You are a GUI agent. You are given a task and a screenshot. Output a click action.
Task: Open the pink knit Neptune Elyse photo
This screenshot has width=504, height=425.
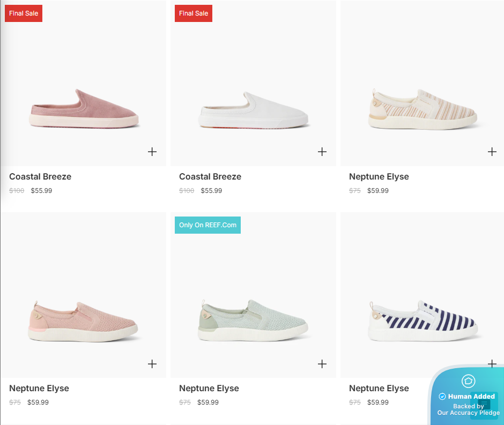[85, 320]
